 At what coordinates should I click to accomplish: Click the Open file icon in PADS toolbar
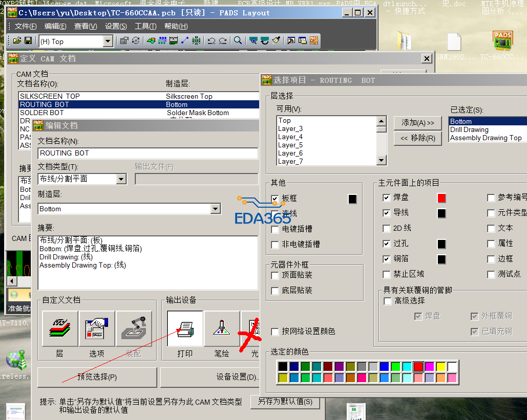(x=17, y=41)
